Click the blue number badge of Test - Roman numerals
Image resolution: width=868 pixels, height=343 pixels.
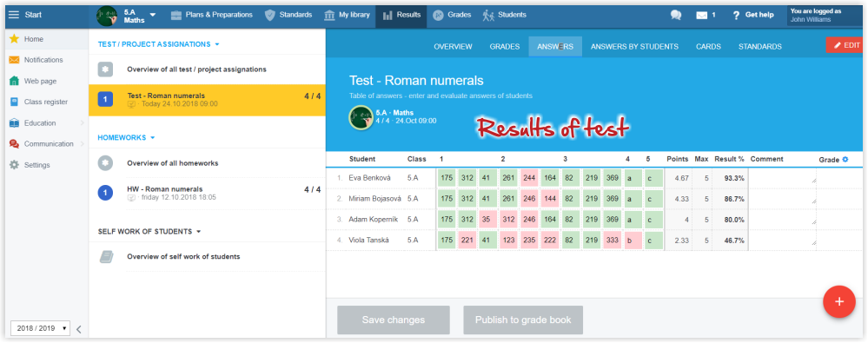[x=105, y=100]
